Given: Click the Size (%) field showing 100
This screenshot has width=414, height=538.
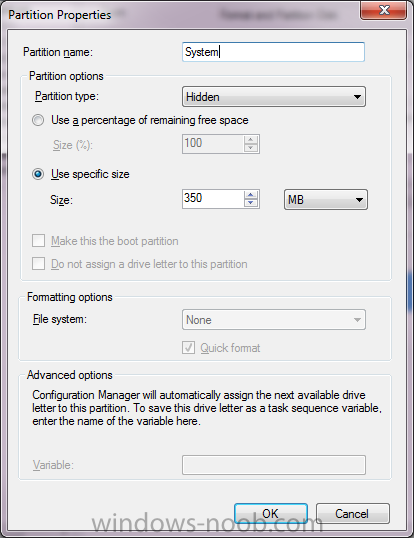Looking at the screenshot, I should [x=213, y=144].
